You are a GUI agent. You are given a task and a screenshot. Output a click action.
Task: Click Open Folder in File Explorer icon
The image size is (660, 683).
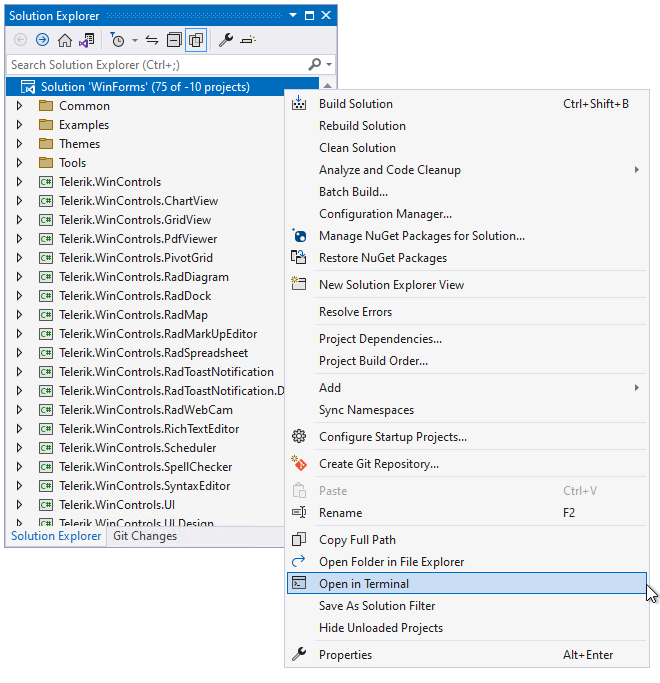click(299, 561)
